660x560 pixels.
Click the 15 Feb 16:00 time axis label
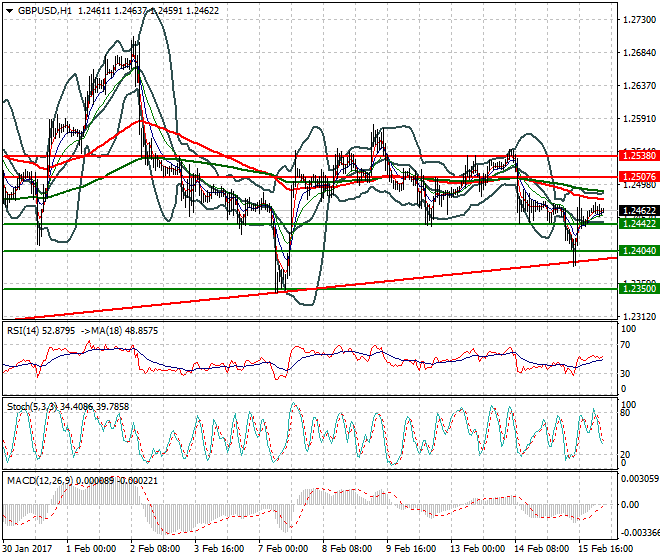pyautogui.click(x=606, y=549)
